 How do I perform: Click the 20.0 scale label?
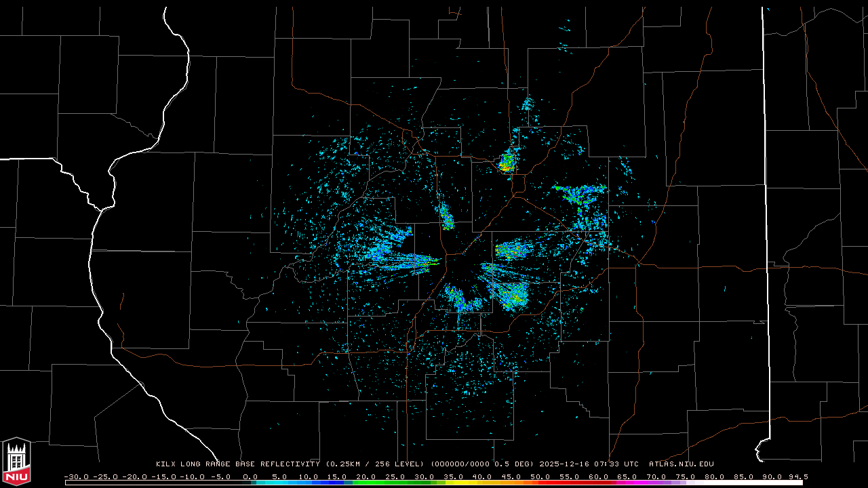tap(366, 476)
